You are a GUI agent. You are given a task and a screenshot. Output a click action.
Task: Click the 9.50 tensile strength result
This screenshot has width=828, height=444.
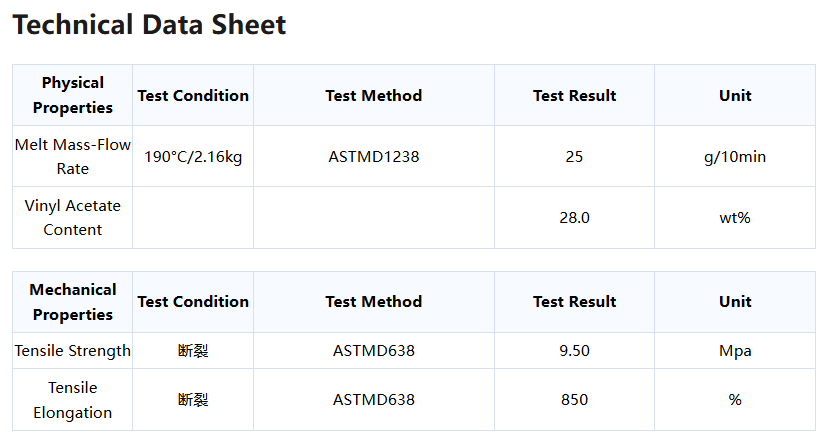(x=574, y=351)
